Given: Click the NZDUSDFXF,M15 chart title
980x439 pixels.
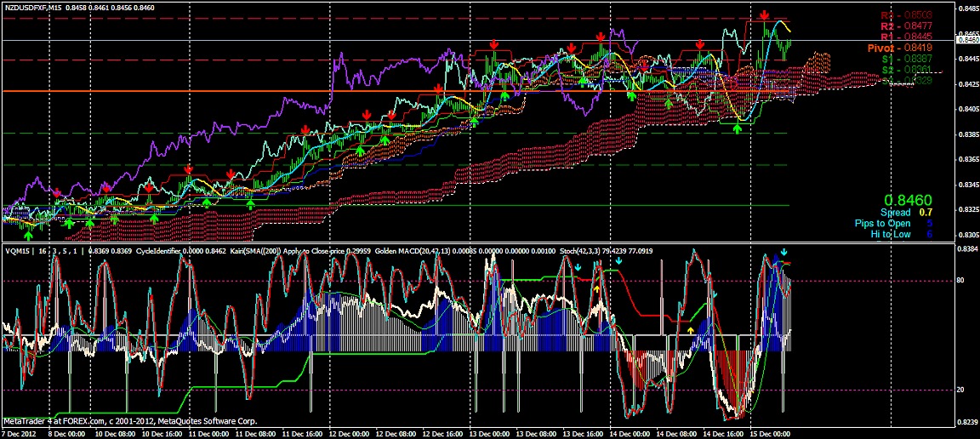Looking at the screenshot, I should (x=32, y=7).
